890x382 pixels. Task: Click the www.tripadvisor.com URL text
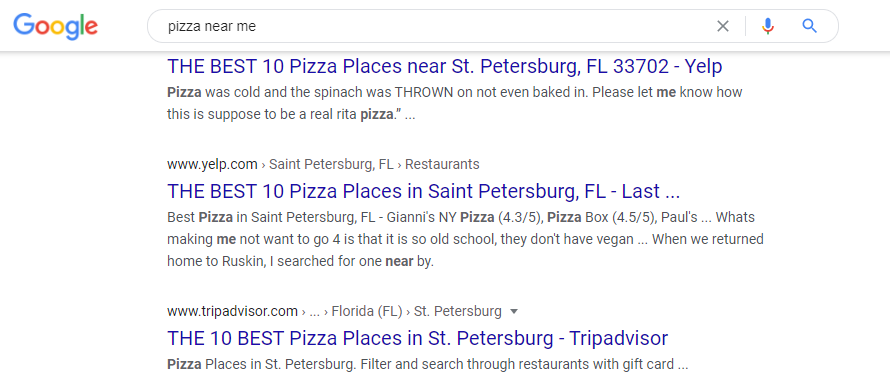click(232, 311)
